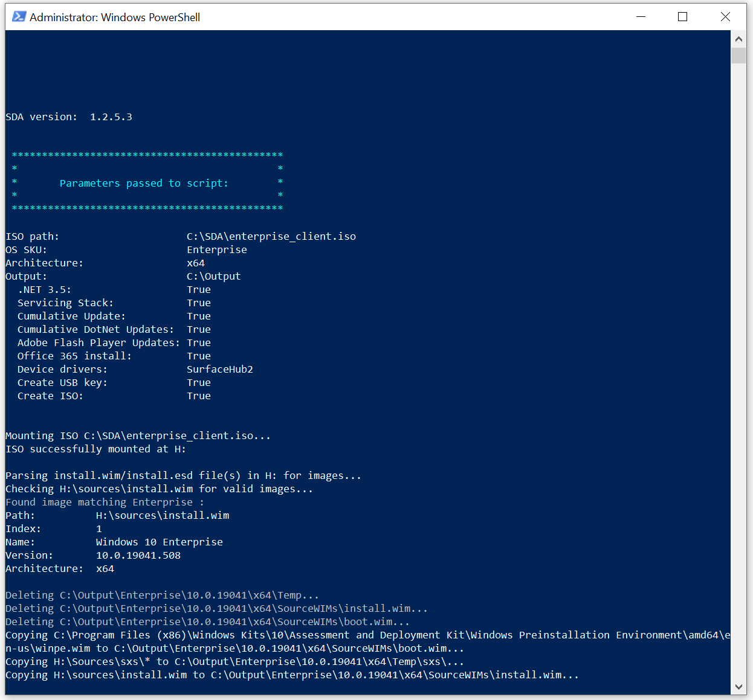Screen dimensions: 753x700
Task: Select the ISO path value text
Action: 271,236
